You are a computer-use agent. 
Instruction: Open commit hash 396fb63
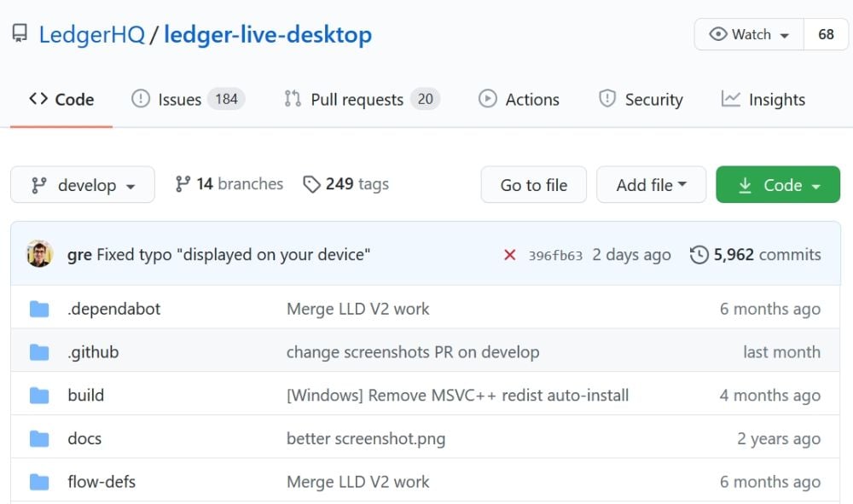pos(555,255)
